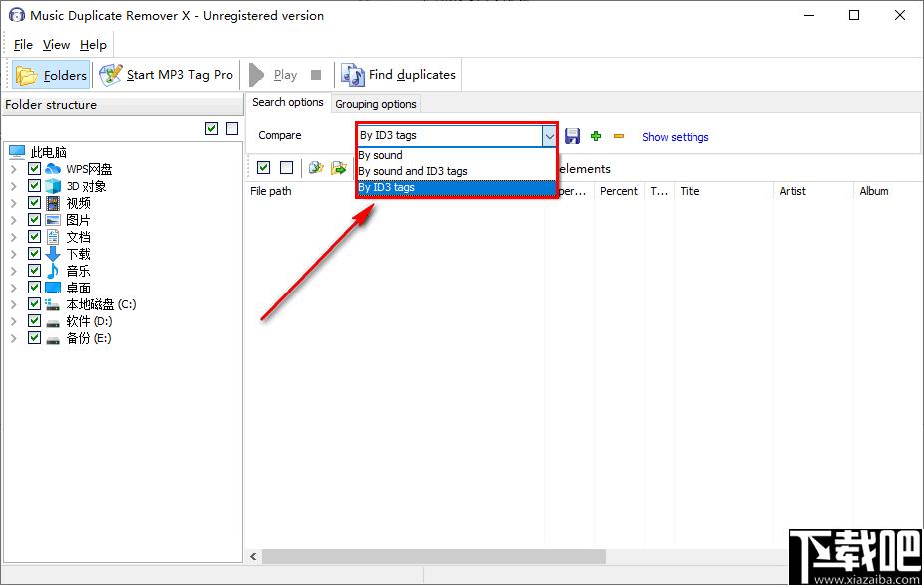Open the File menu

23,45
